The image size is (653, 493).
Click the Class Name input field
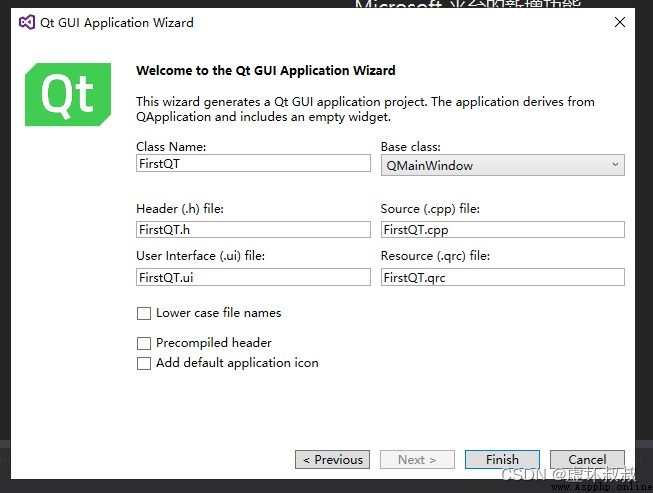253,163
